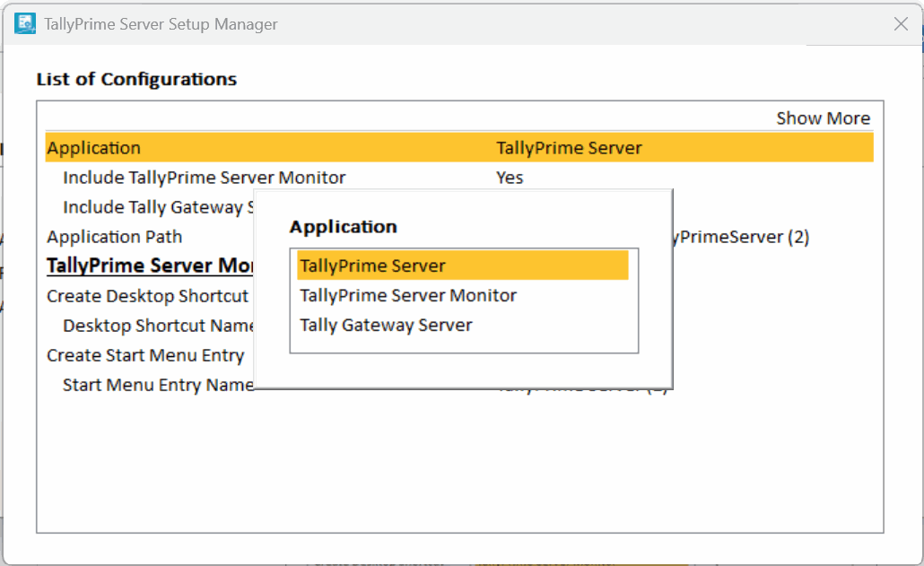Viewport: 924px width, 566px height.
Task: Click the Start Menu Entry Name label
Action: point(158,385)
